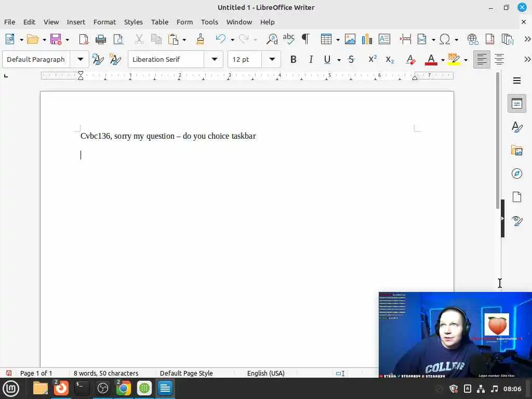
Task: Insert Page Break icon
Action: pyautogui.click(x=405, y=39)
